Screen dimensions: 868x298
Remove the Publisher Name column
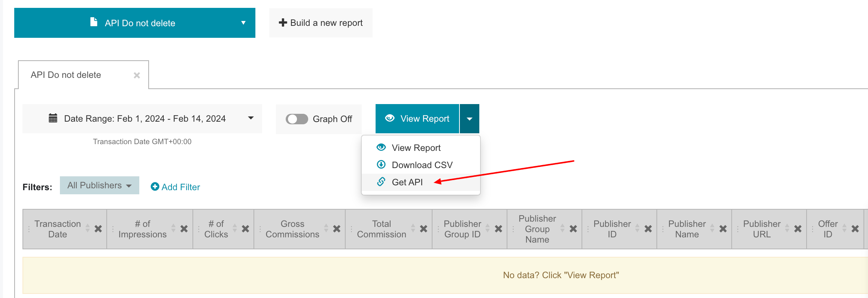[x=723, y=229]
